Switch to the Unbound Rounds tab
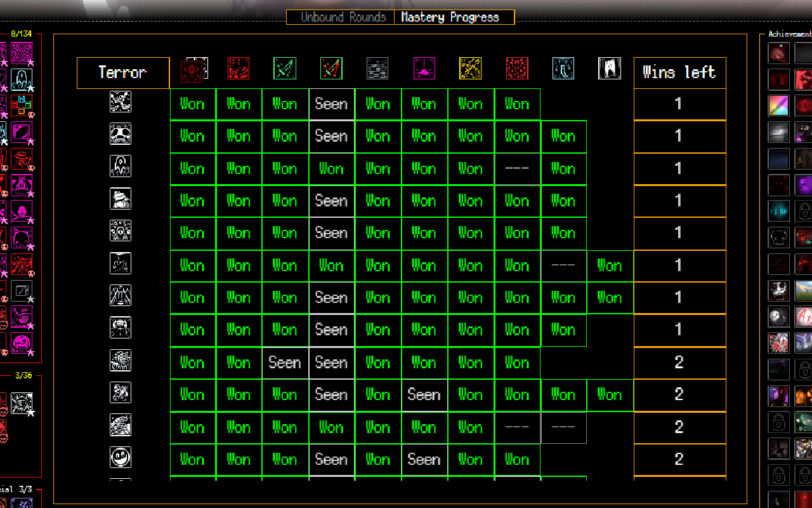Viewport: 812px width, 508px height. coord(343,17)
